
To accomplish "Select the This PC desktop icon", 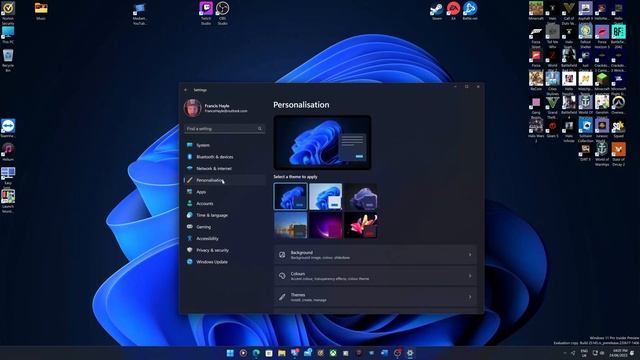I will click(x=8, y=35).
